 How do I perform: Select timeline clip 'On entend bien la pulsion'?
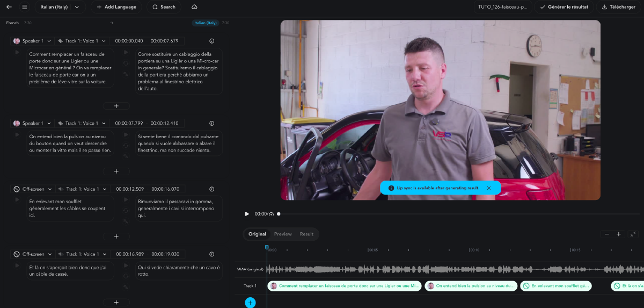[471, 286]
